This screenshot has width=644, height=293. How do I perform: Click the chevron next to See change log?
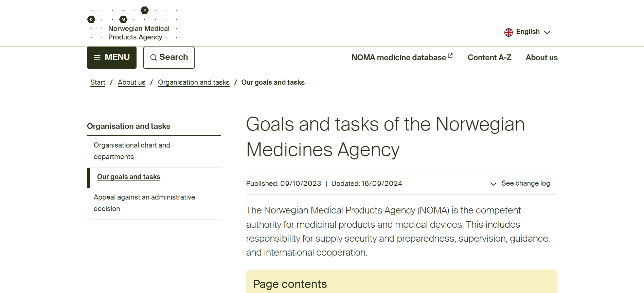(493, 184)
